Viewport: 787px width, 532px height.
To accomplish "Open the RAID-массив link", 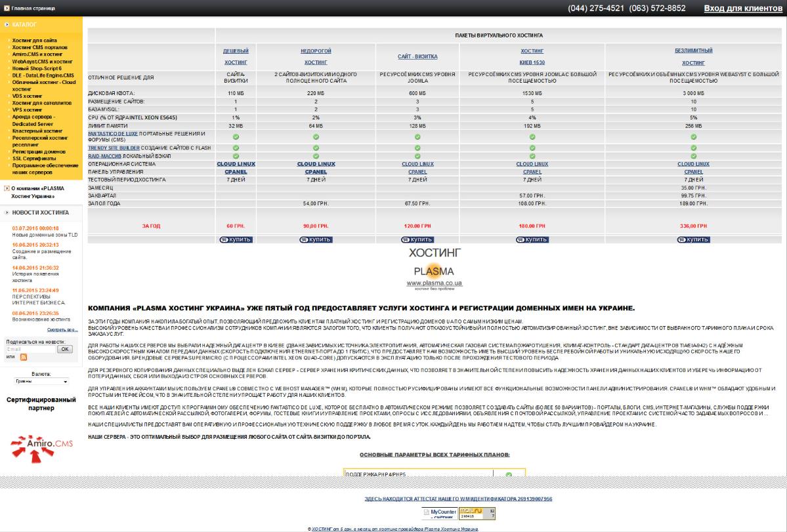I will click(104, 156).
